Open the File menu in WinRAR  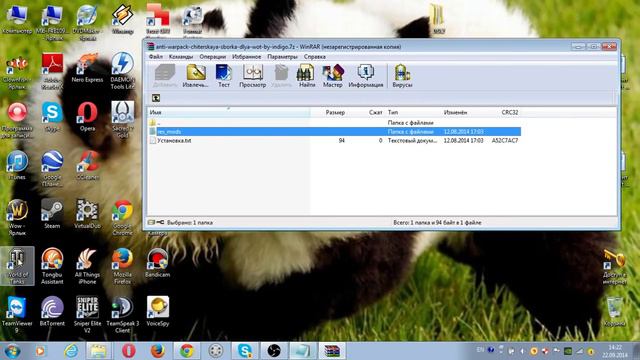pos(156,57)
